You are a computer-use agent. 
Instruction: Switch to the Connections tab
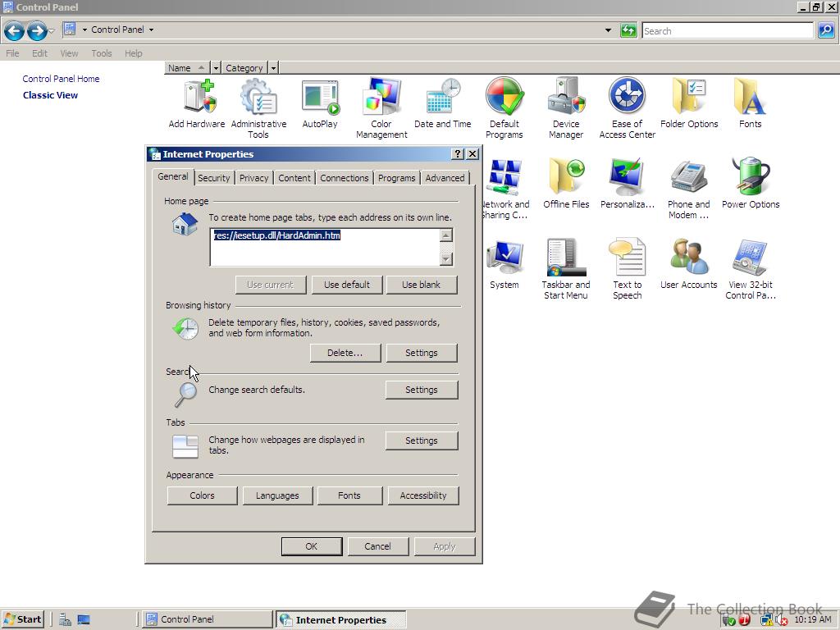(x=345, y=178)
